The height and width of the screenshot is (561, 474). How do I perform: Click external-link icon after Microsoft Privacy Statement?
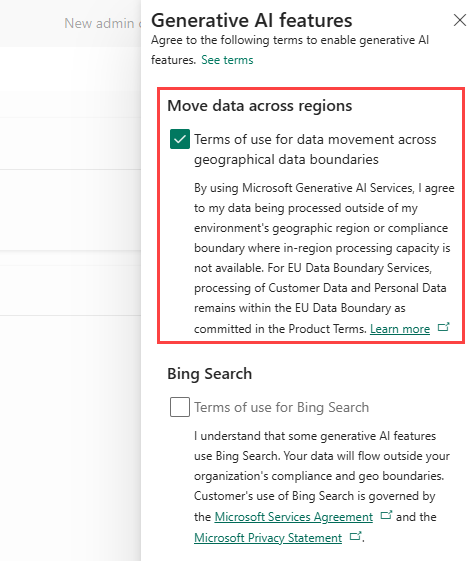pyautogui.click(x=355, y=536)
